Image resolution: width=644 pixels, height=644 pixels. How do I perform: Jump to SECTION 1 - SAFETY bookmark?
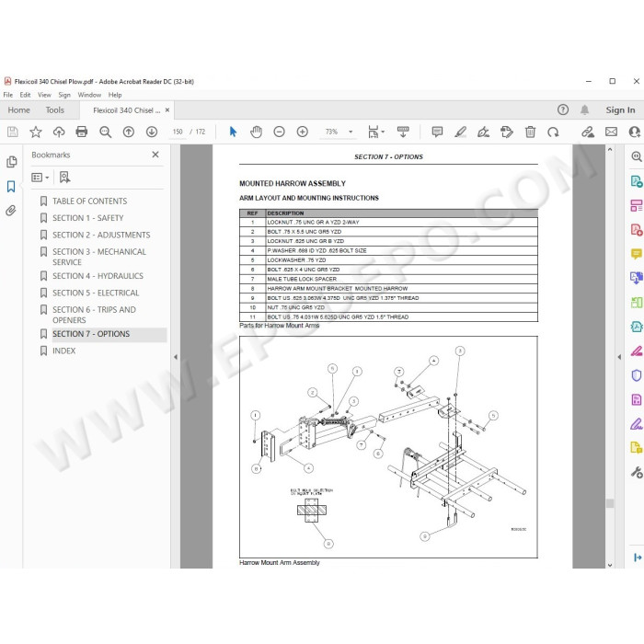88,218
